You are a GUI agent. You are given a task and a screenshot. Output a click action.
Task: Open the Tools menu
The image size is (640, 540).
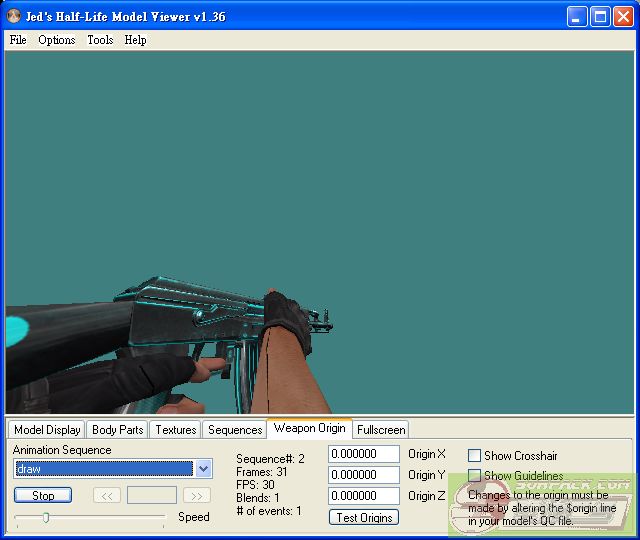100,40
